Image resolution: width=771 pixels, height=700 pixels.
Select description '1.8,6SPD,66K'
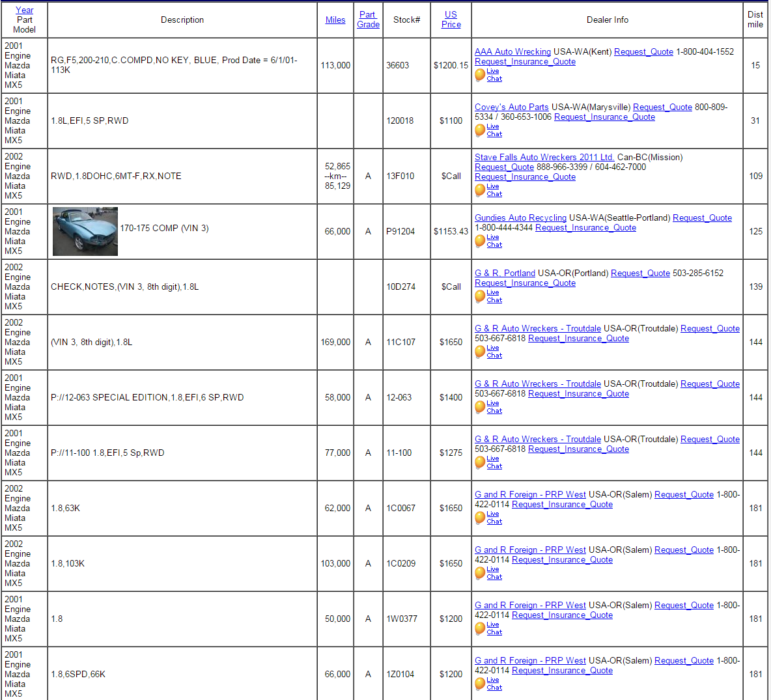[78, 674]
